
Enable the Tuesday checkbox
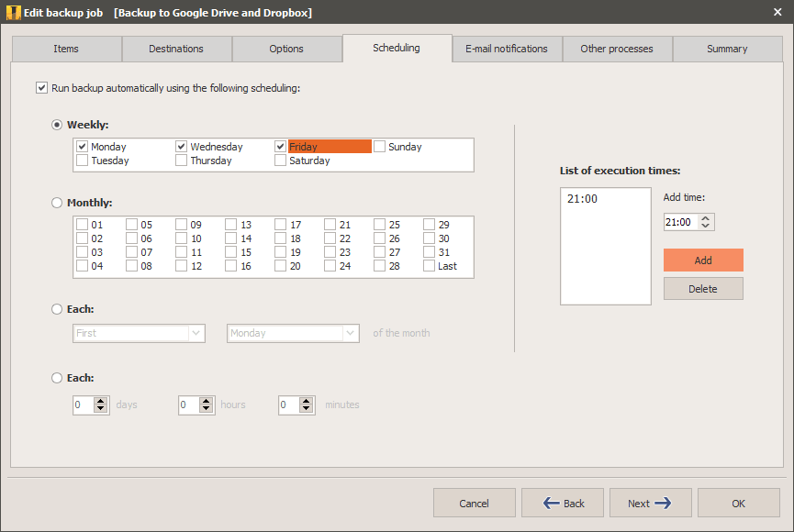click(x=83, y=161)
